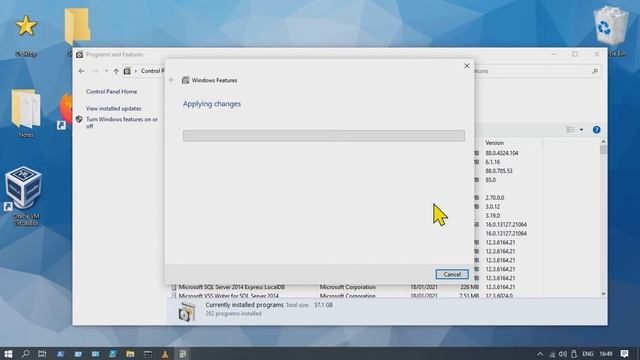The height and width of the screenshot is (360, 640).
Task: Click the scrollbar down arrow in programs list
Action: click(603, 293)
